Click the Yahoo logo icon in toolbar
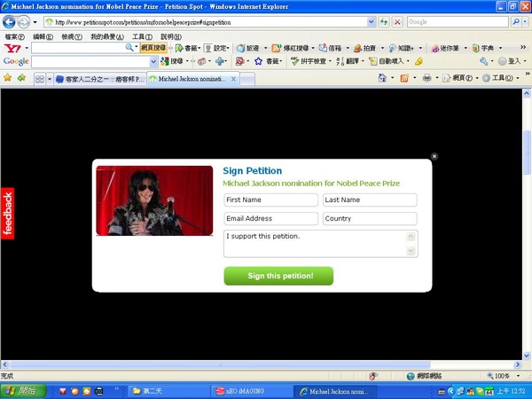The image size is (532, 399). coord(12,48)
